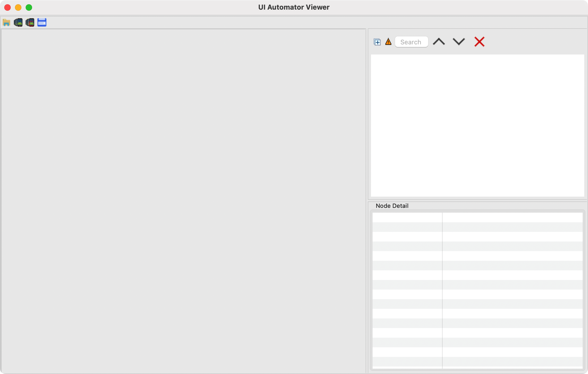Click the blue Save floppy disk icon
The width and height of the screenshot is (588, 374).
coord(42,22)
